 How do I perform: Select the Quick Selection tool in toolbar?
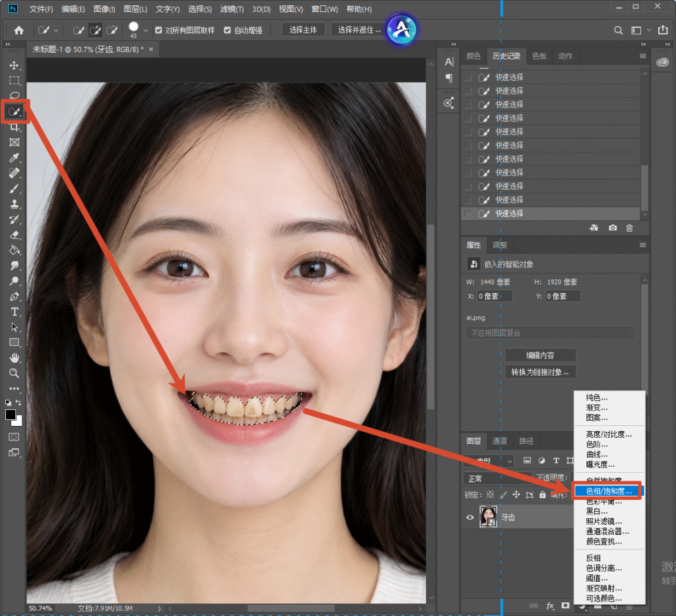point(15,112)
